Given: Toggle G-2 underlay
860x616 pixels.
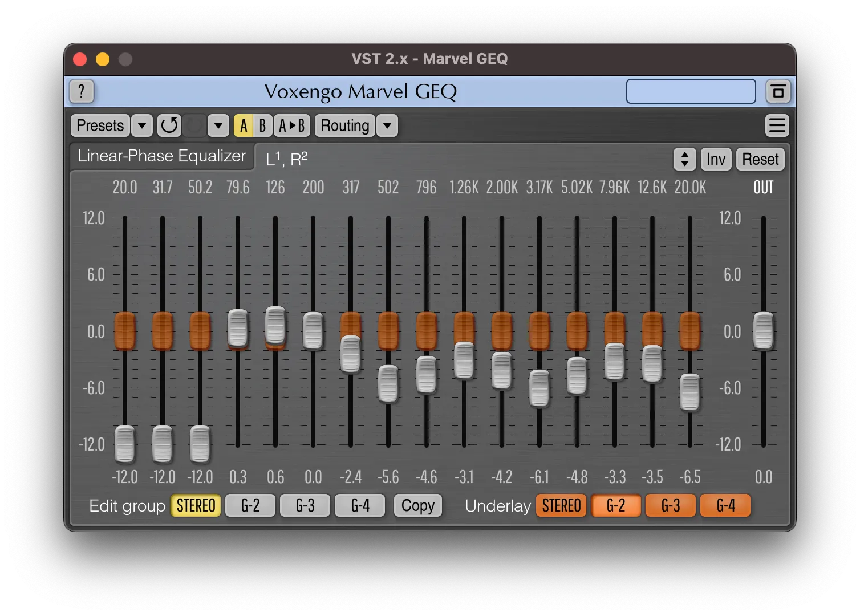Looking at the screenshot, I should click(616, 506).
